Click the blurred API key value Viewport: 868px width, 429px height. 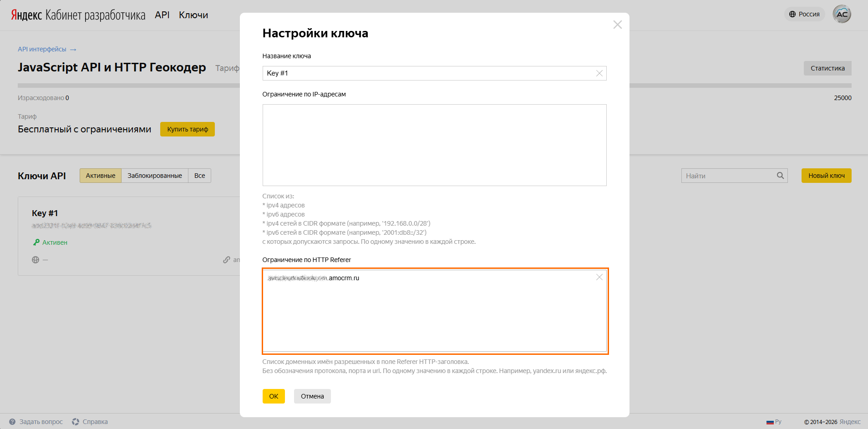pos(91,226)
